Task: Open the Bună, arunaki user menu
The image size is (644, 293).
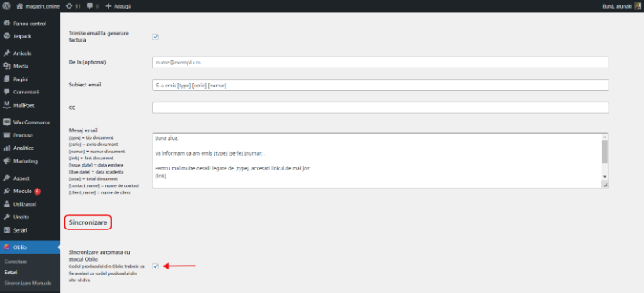Action: click(621, 6)
